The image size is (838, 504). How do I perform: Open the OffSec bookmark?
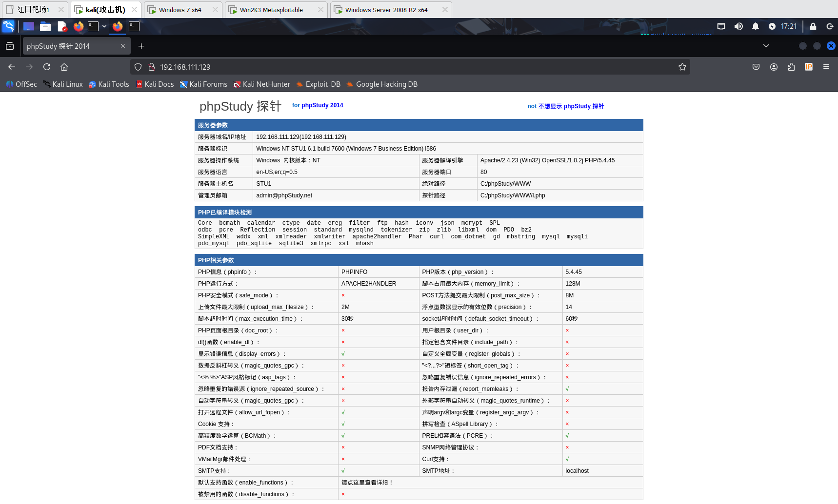[21, 84]
